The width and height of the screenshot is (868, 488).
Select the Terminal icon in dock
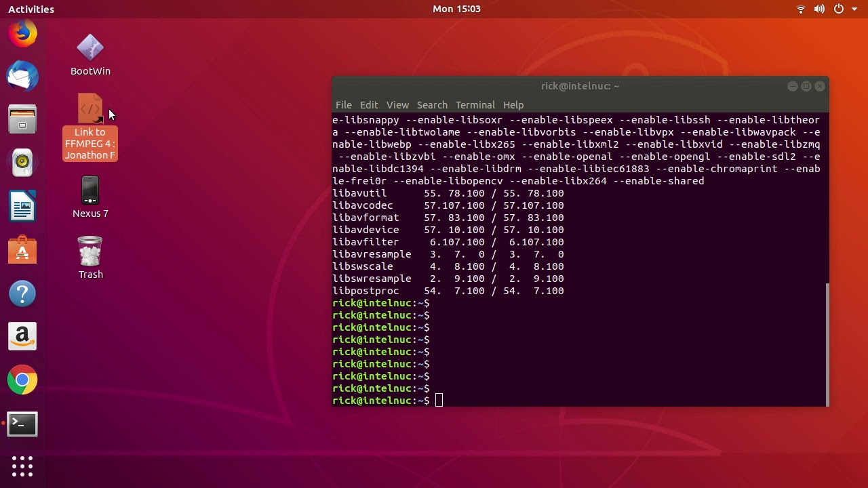tap(22, 424)
